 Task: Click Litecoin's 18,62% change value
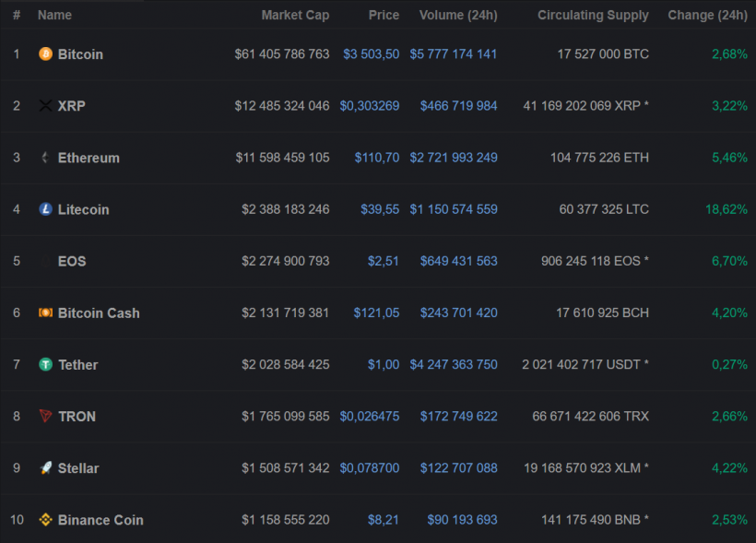pos(726,209)
